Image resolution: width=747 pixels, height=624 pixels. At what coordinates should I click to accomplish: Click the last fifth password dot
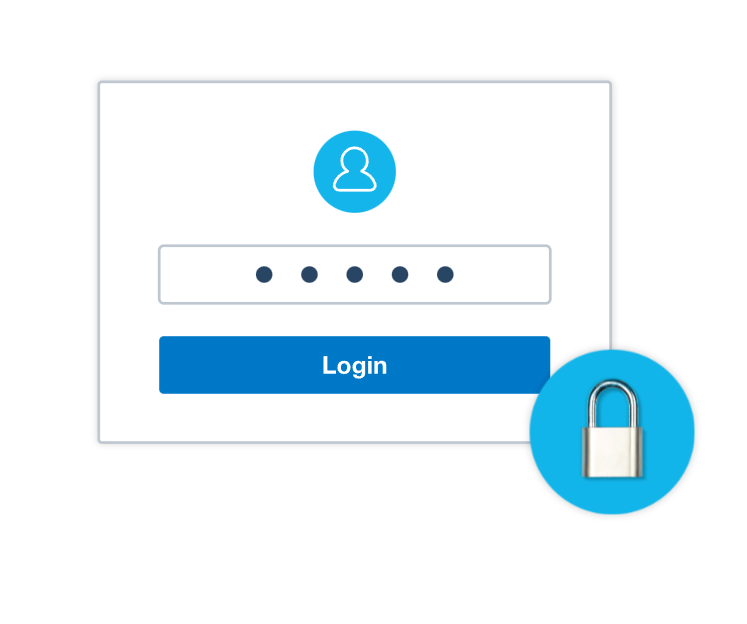pyautogui.click(x=445, y=274)
